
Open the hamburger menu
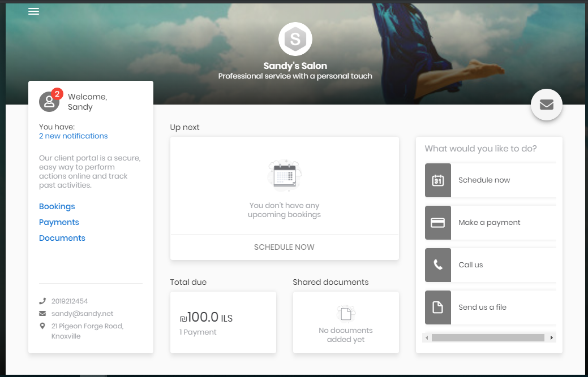point(33,11)
